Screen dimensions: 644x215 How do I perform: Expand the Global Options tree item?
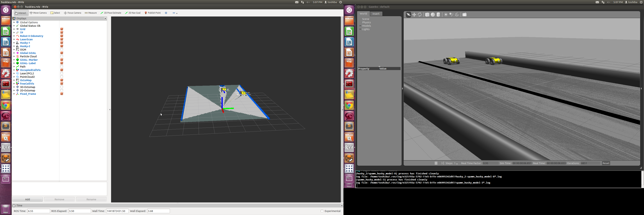click(14, 23)
